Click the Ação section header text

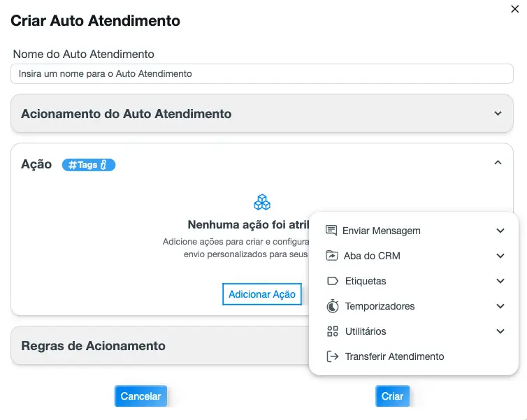[36, 164]
